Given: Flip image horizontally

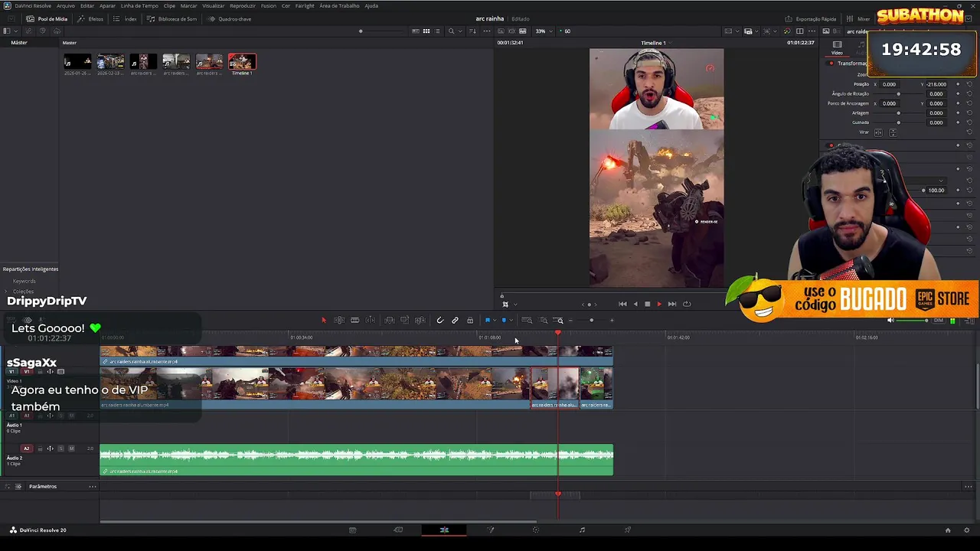Looking at the screenshot, I should (879, 132).
